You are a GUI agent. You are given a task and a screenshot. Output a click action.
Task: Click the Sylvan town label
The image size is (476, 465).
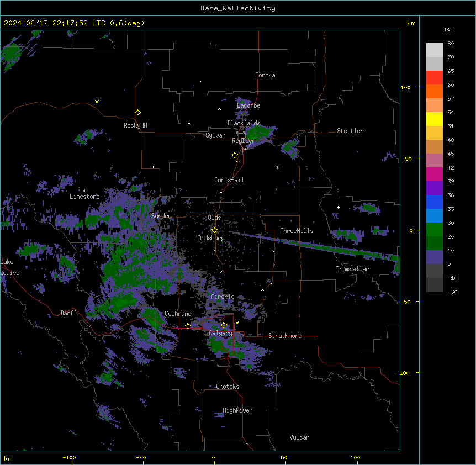tap(215, 135)
